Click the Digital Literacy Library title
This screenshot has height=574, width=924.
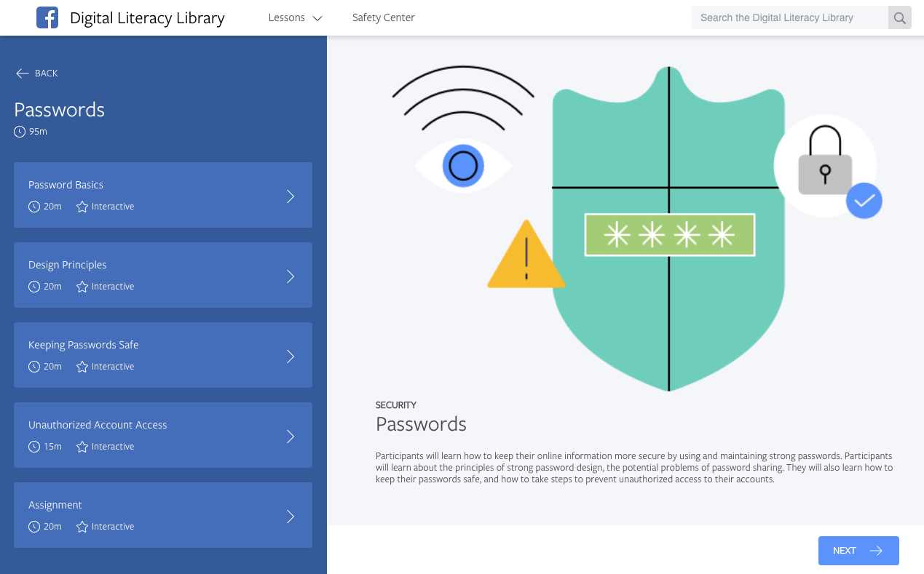click(146, 17)
